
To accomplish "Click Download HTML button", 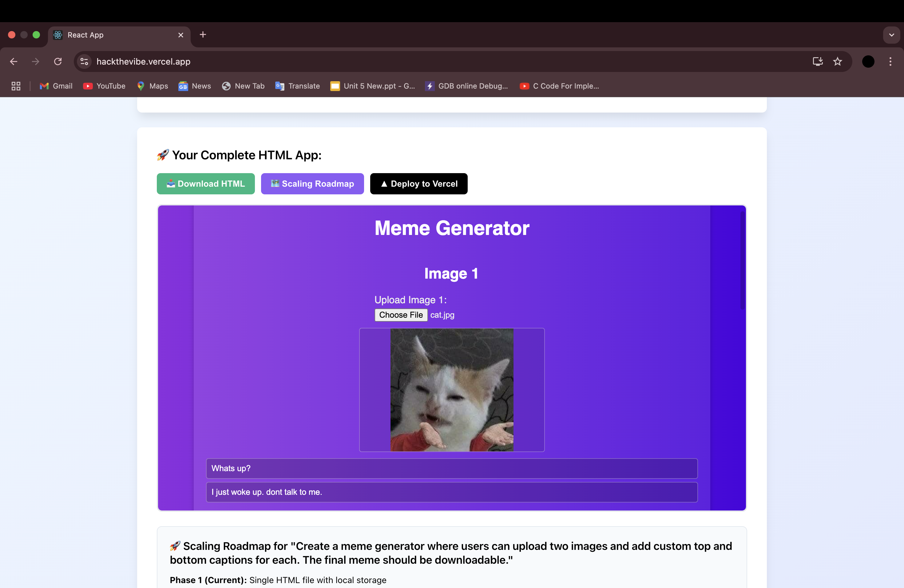I will (205, 184).
